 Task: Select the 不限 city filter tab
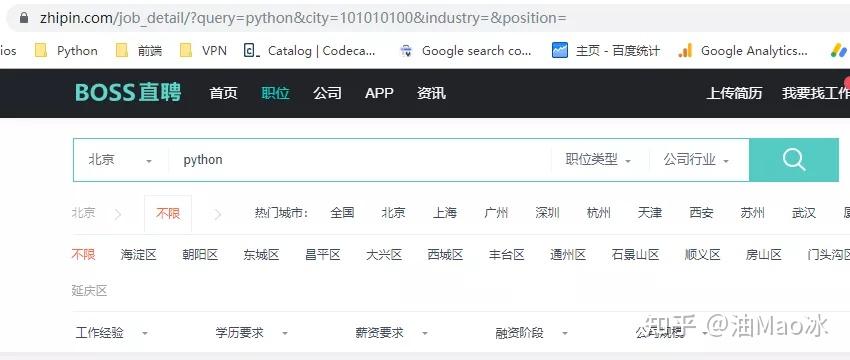pos(168,214)
